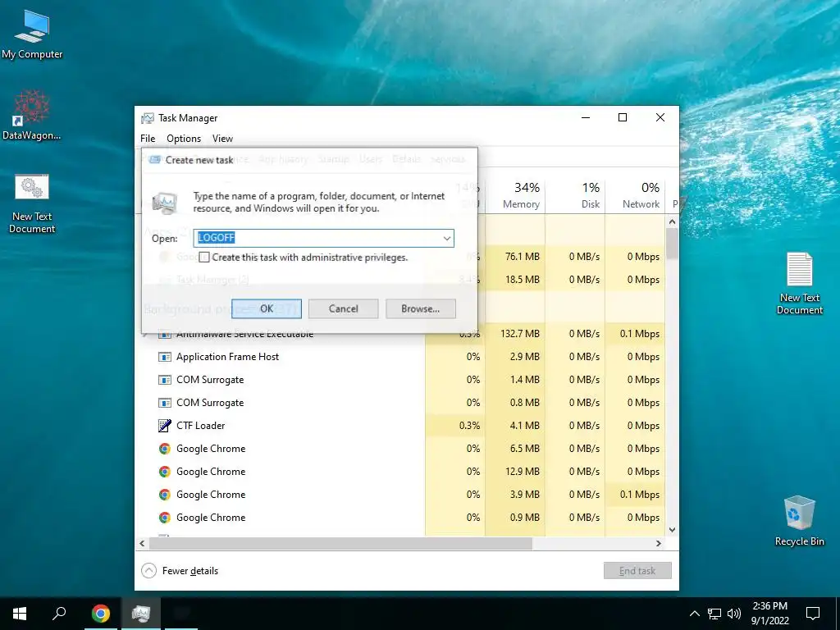The image size is (840, 630).
Task: Select the second COM Surrogate row name
Action: pos(210,403)
